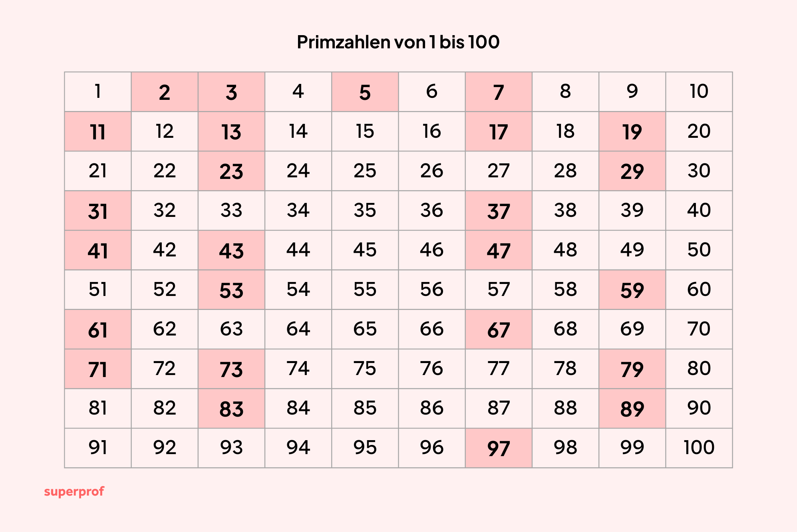Select the highlighted cell 37

point(499,210)
